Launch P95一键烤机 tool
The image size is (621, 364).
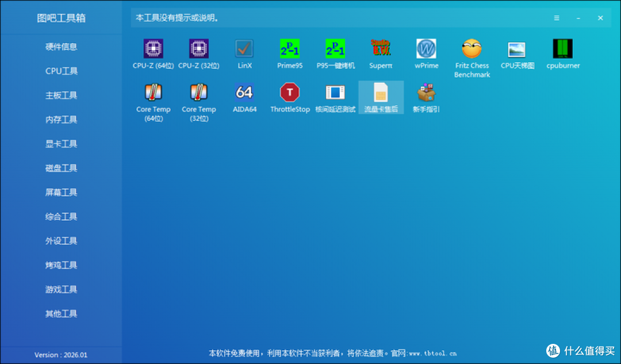coord(335,54)
